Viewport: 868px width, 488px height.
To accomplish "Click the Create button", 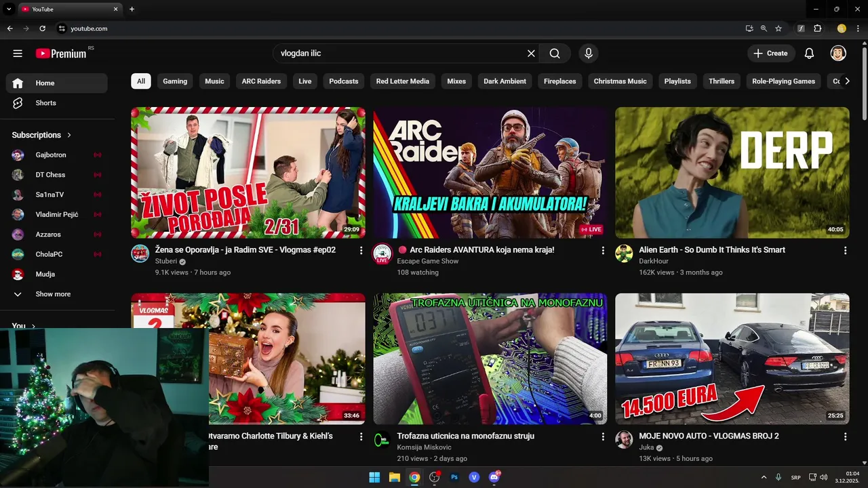I will (x=770, y=54).
